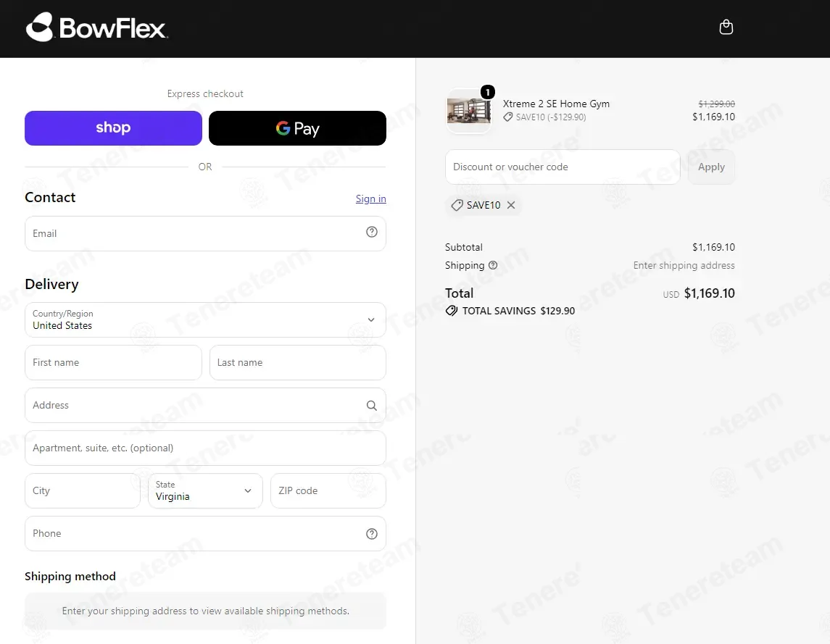Pay with Google Pay express checkout

297,128
